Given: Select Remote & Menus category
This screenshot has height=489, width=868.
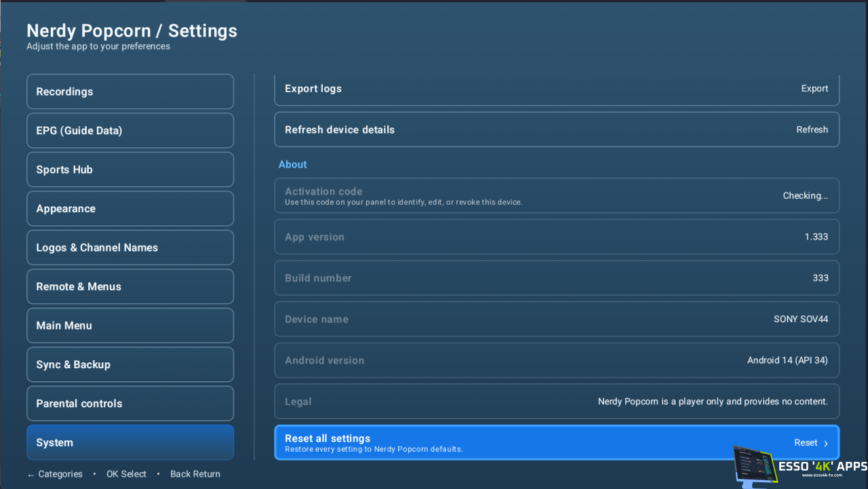Looking at the screenshot, I should pyautogui.click(x=130, y=286).
